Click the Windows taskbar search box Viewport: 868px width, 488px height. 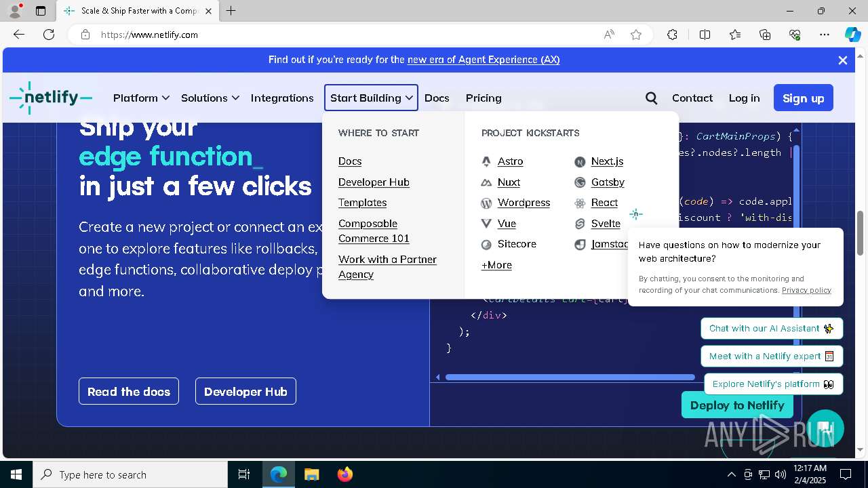(x=130, y=474)
